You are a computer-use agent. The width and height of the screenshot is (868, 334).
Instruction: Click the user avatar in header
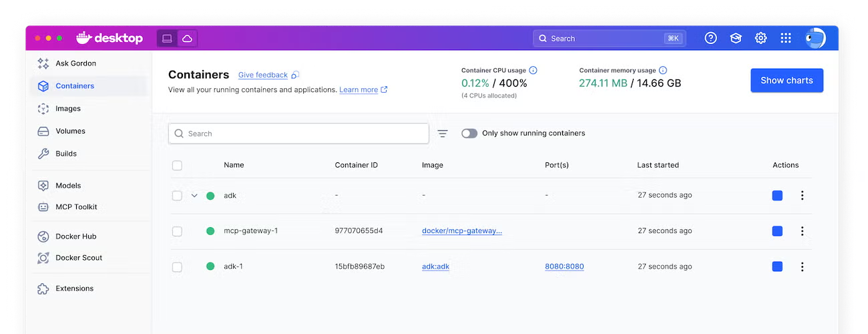click(x=815, y=38)
